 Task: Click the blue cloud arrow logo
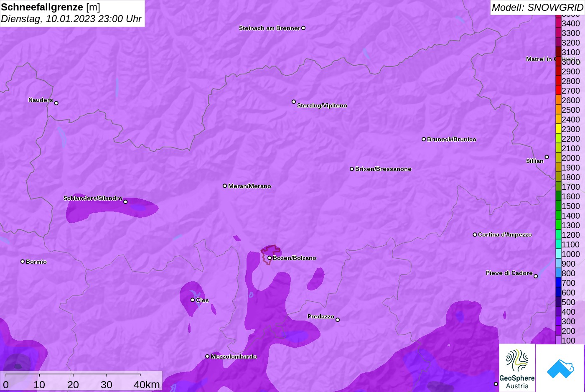pyautogui.click(x=560, y=368)
